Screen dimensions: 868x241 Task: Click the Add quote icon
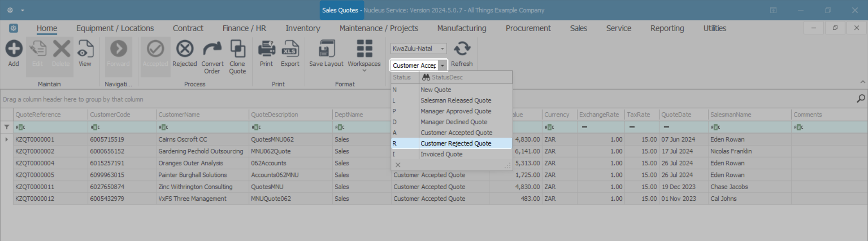pyautogui.click(x=14, y=49)
